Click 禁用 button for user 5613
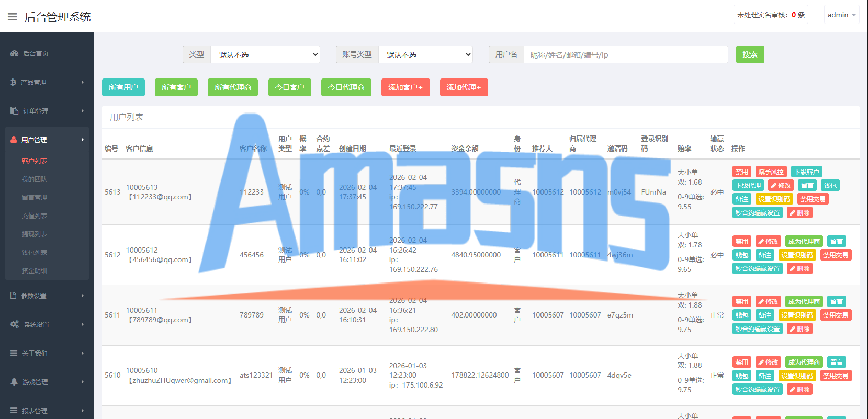 point(742,172)
